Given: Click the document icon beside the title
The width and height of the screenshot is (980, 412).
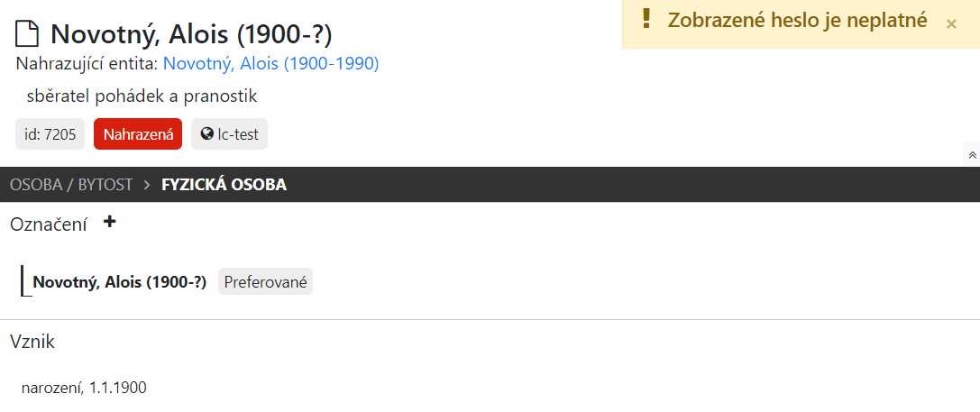Looking at the screenshot, I should [x=28, y=36].
